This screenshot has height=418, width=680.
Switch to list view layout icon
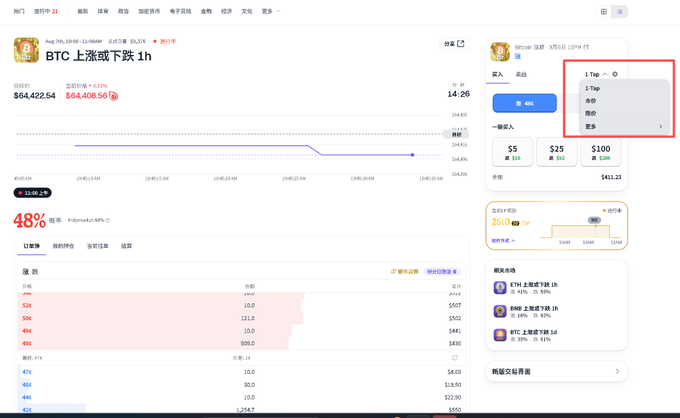click(620, 12)
